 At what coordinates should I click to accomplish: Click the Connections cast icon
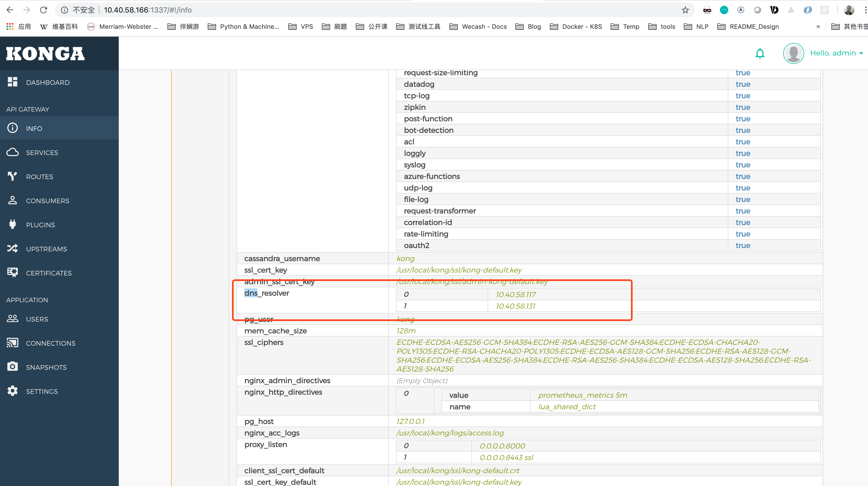13,343
